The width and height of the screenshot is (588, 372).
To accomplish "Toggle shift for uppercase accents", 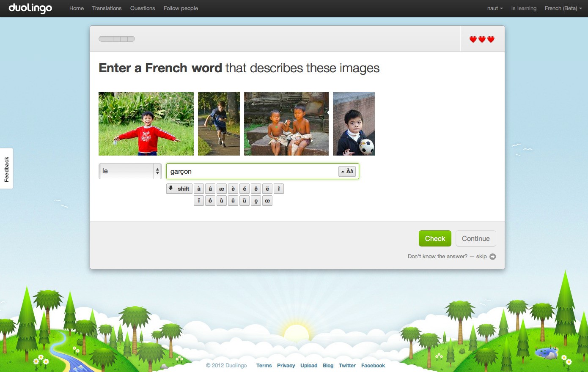I will click(x=179, y=189).
